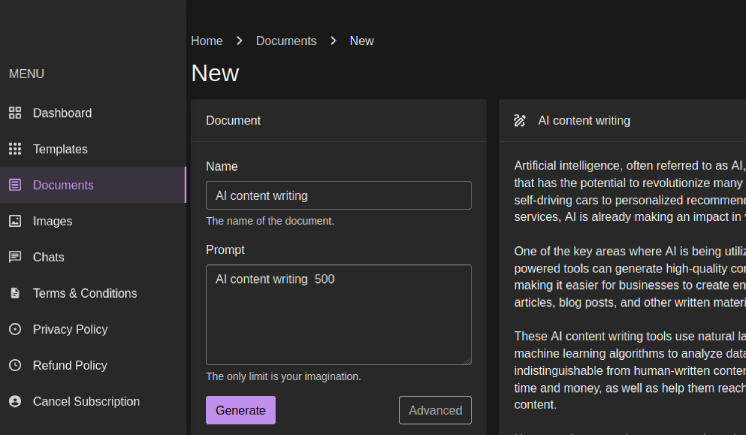This screenshot has height=435, width=746.
Task: Go to Templates in the sidebar
Action: 93,149
